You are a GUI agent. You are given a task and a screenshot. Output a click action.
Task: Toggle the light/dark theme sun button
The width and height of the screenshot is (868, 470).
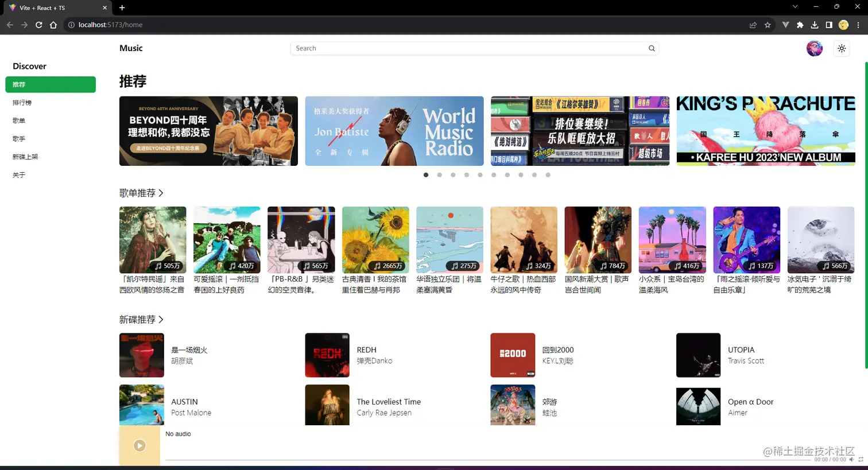pyautogui.click(x=842, y=48)
